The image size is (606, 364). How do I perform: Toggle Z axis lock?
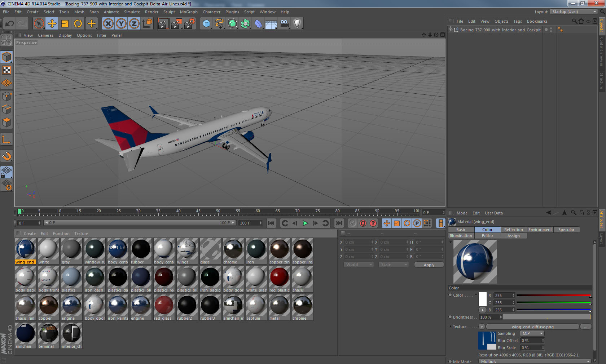(x=134, y=24)
